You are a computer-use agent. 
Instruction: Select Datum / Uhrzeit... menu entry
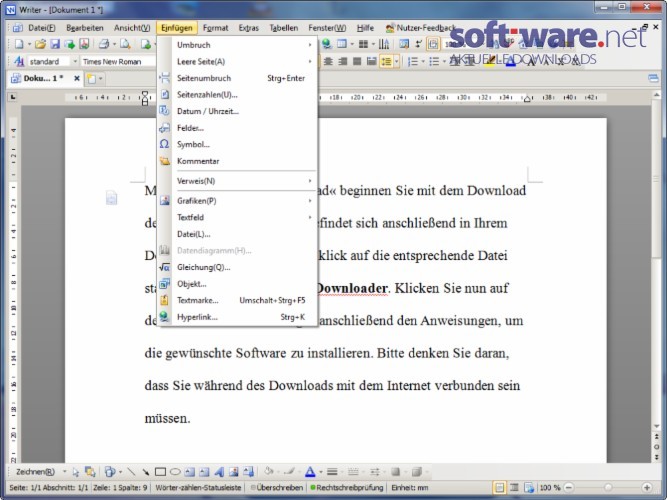pyautogui.click(x=237, y=111)
